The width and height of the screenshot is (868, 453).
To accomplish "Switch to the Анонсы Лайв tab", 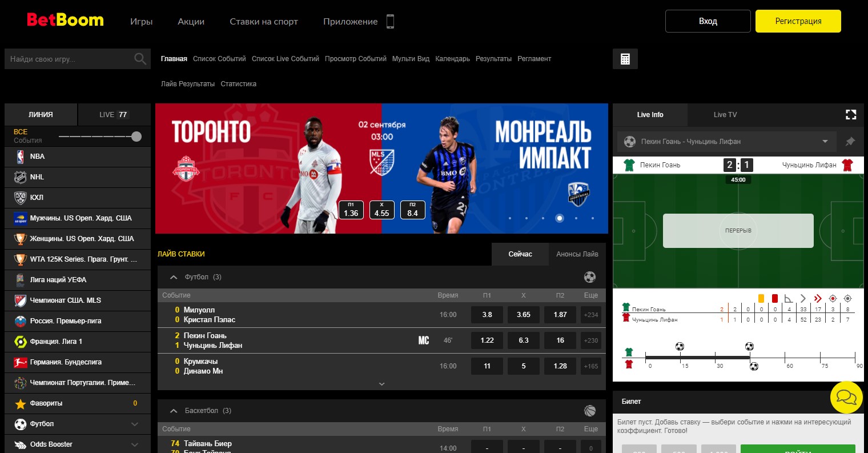I will (577, 254).
